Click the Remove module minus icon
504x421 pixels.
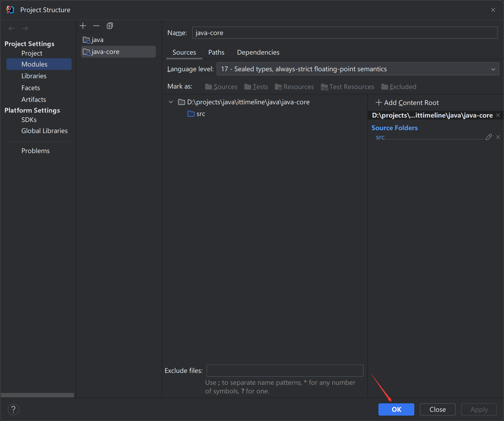(x=96, y=26)
